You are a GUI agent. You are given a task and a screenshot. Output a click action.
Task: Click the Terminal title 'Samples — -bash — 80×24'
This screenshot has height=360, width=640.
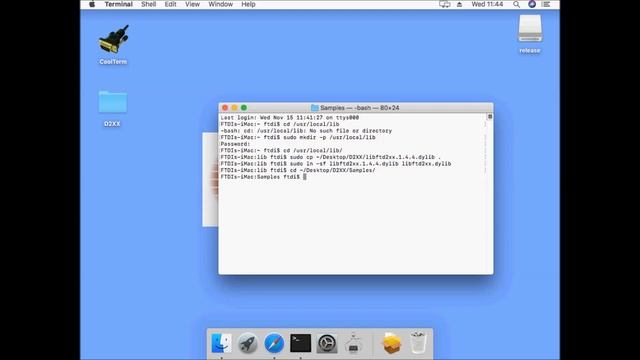(360, 108)
